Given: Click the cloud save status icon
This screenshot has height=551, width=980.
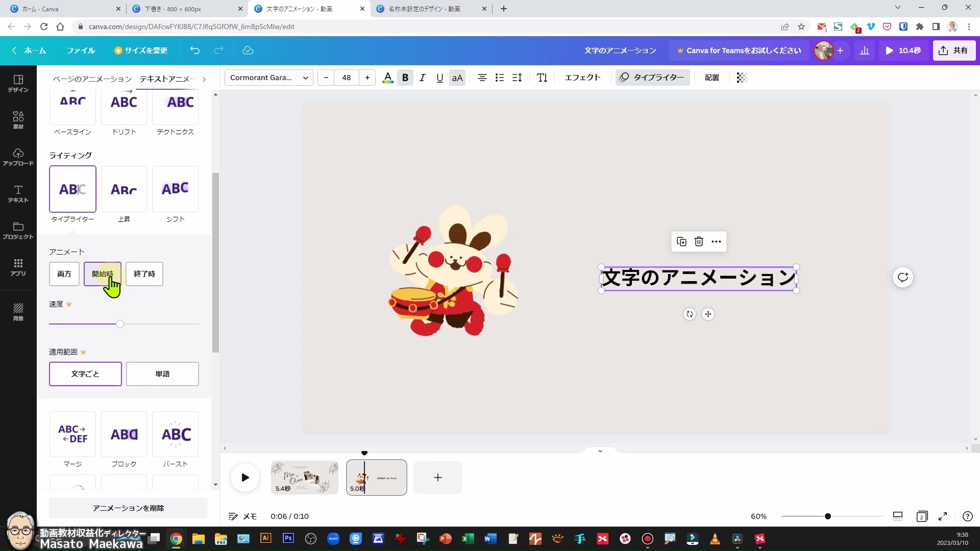Looking at the screenshot, I should (x=248, y=51).
